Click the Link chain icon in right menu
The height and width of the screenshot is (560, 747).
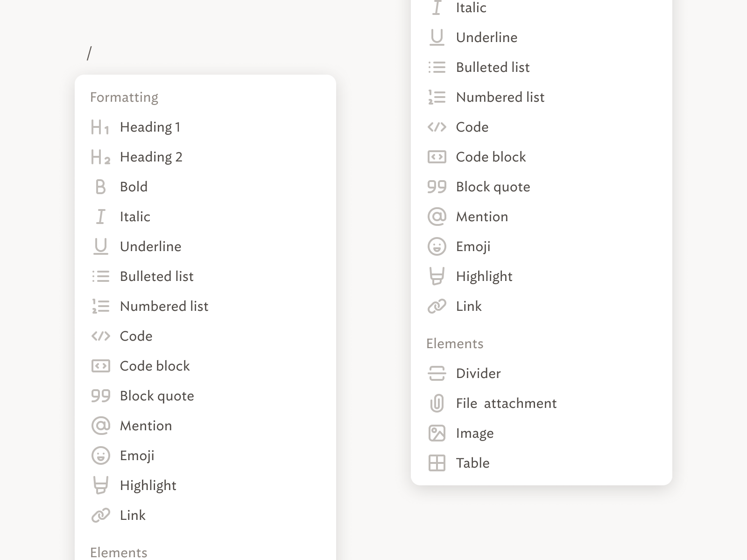(x=437, y=307)
